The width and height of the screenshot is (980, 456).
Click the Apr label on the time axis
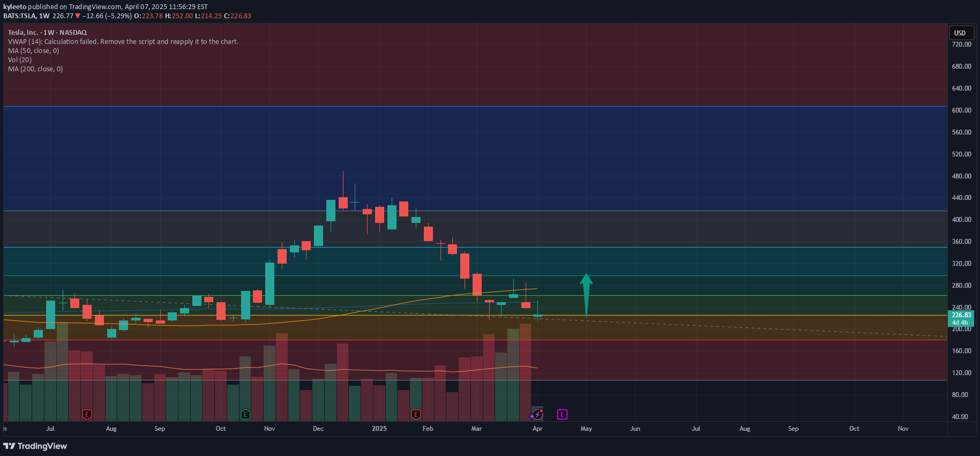click(537, 429)
